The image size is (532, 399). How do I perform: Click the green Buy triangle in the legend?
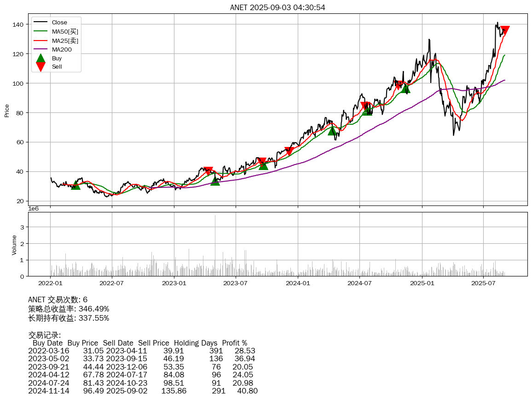pos(40,59)
